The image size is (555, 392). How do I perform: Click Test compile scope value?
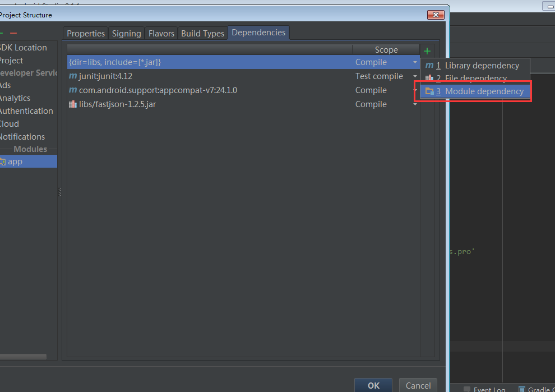tap(379, 76)
